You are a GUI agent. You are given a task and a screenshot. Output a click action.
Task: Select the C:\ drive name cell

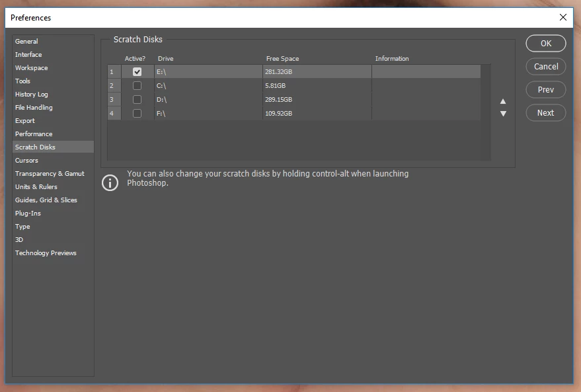(x=208, y=85)
